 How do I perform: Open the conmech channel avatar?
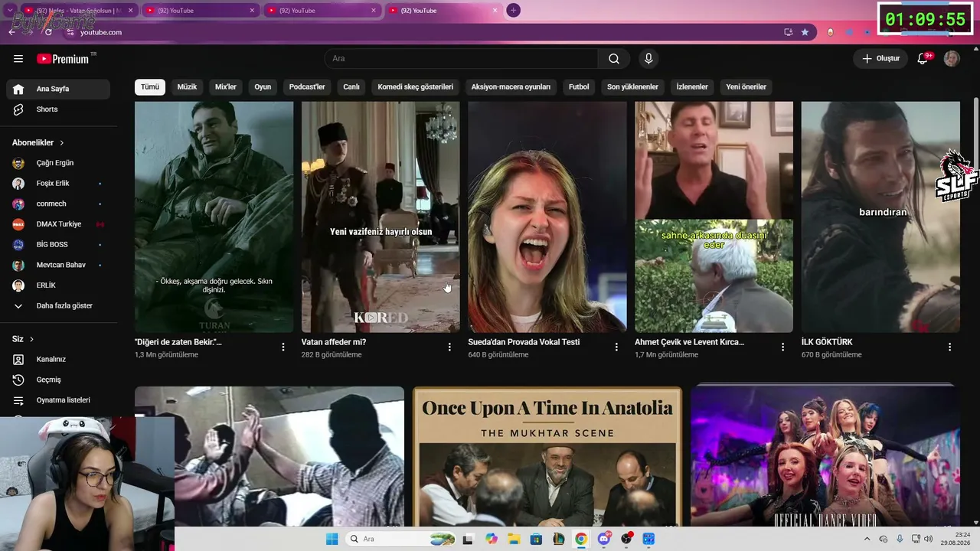[x=18, y=204]
